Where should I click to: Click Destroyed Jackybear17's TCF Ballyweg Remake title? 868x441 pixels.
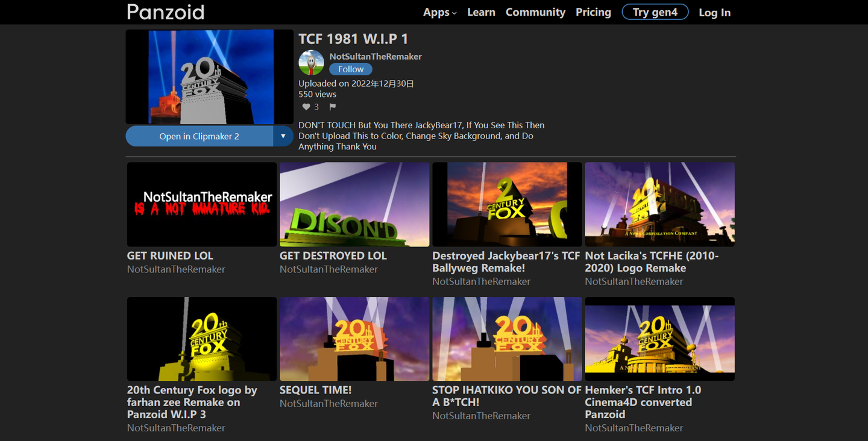tap(506, 262)
